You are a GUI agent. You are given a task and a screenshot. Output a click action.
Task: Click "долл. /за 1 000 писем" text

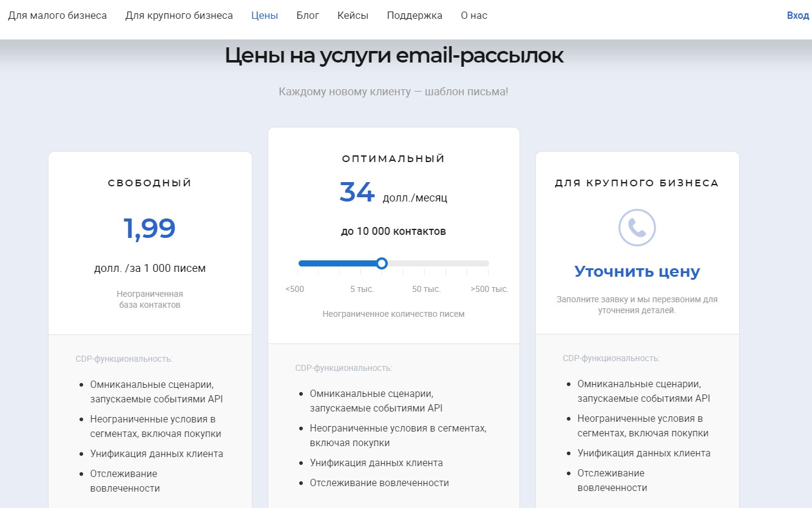click(150, 268)
